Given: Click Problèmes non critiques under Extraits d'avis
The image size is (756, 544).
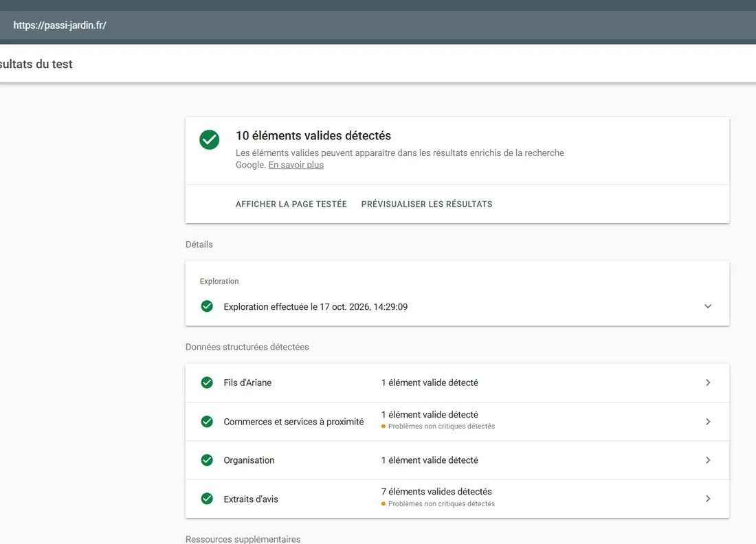Looking at the screenshot, I should tap(441, 504).
